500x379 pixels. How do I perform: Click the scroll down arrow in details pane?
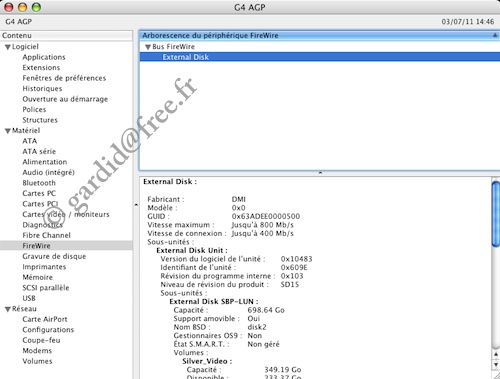[x=496, y=364]
